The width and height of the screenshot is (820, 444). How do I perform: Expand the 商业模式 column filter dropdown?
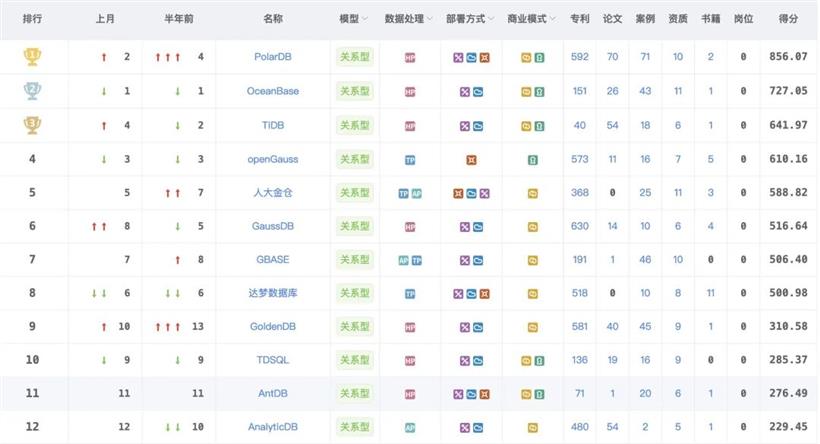pyautogui.click(x=550, y=19)
